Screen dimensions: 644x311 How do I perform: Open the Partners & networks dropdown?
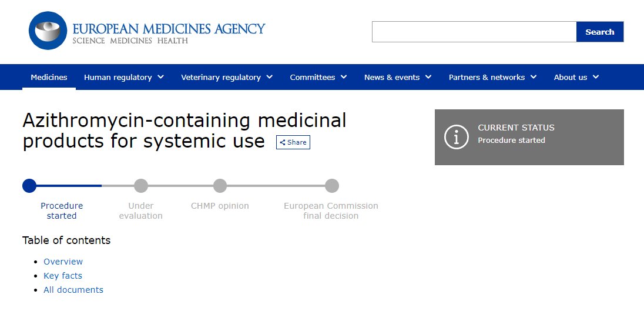[492, 77]
